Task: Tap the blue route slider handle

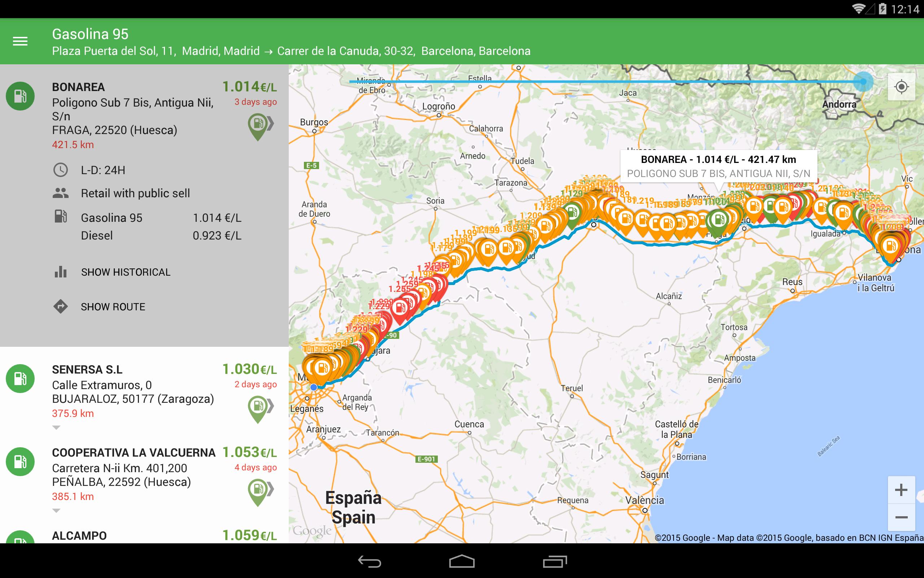Action: [x=863, y=81]
